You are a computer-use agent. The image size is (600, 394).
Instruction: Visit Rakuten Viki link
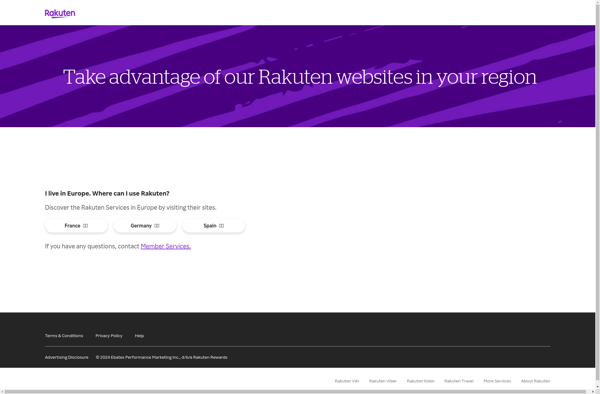click(x=347, y=381)
